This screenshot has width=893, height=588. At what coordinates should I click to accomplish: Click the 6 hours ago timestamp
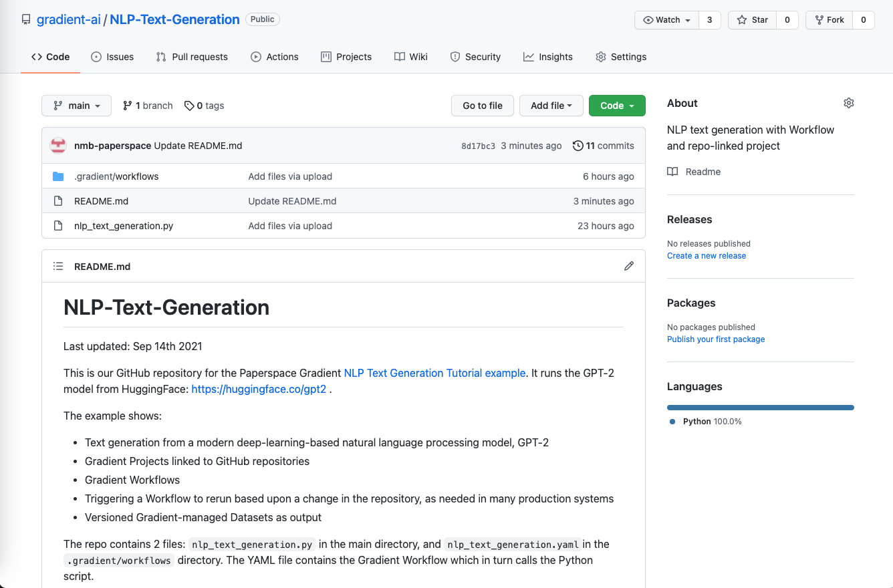click(x=608, y=176)
